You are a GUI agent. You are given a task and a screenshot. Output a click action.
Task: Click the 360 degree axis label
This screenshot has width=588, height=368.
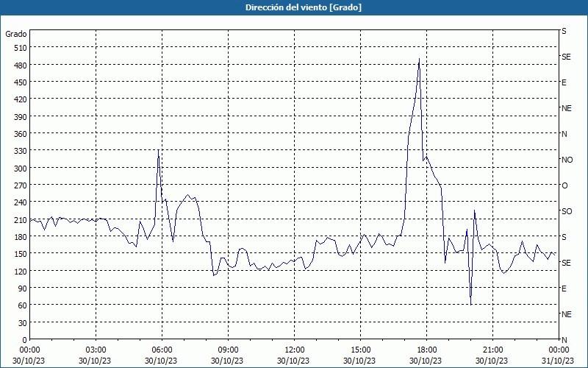21,134
